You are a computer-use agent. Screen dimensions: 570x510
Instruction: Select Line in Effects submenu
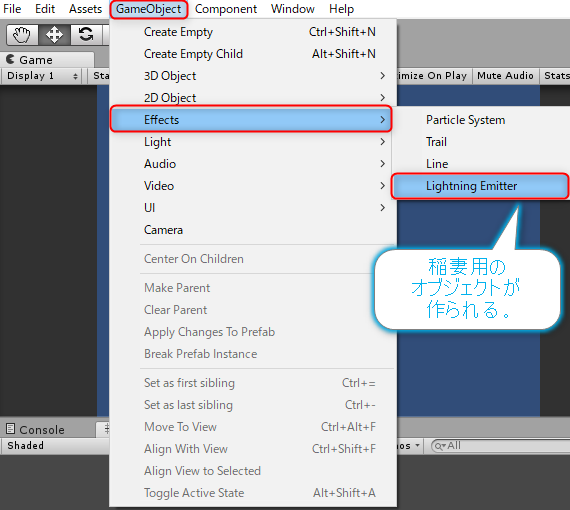[482, 164]
